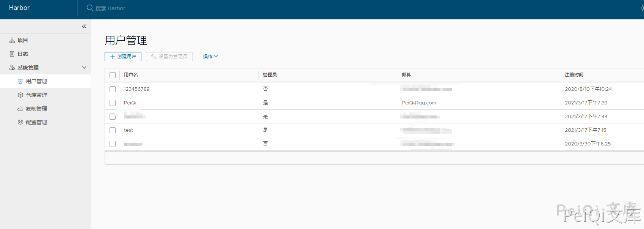Tick the checkbox for user test
This screenshot has width=644, height=229.
tap(113, 130)
